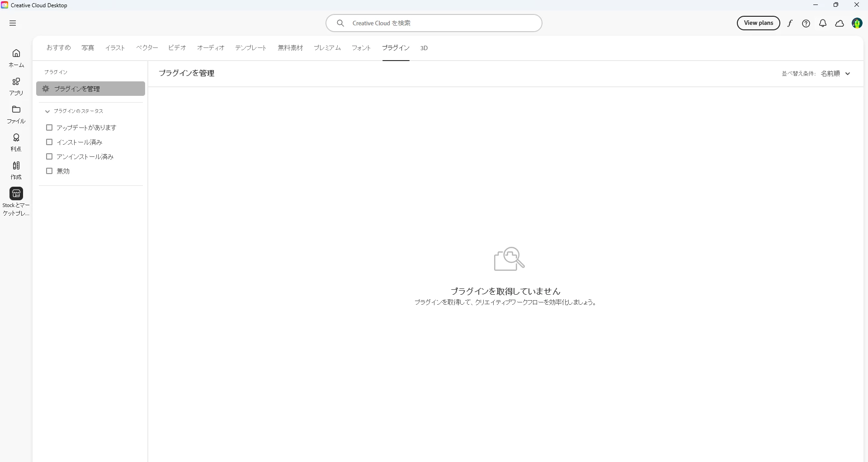Switch to the イラスト tab

point(115,47)
